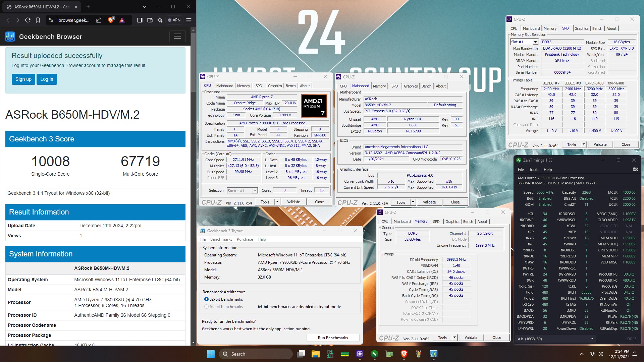Show hidden icons in system tray

[581, 354]
